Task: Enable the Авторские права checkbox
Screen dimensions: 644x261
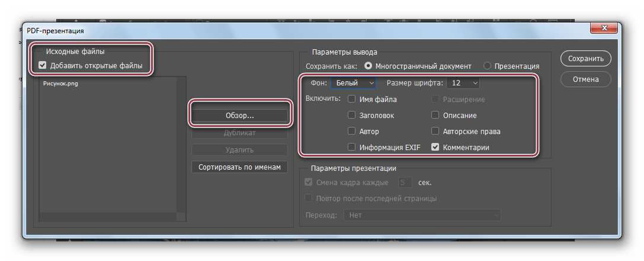Action: pos(435,132)
